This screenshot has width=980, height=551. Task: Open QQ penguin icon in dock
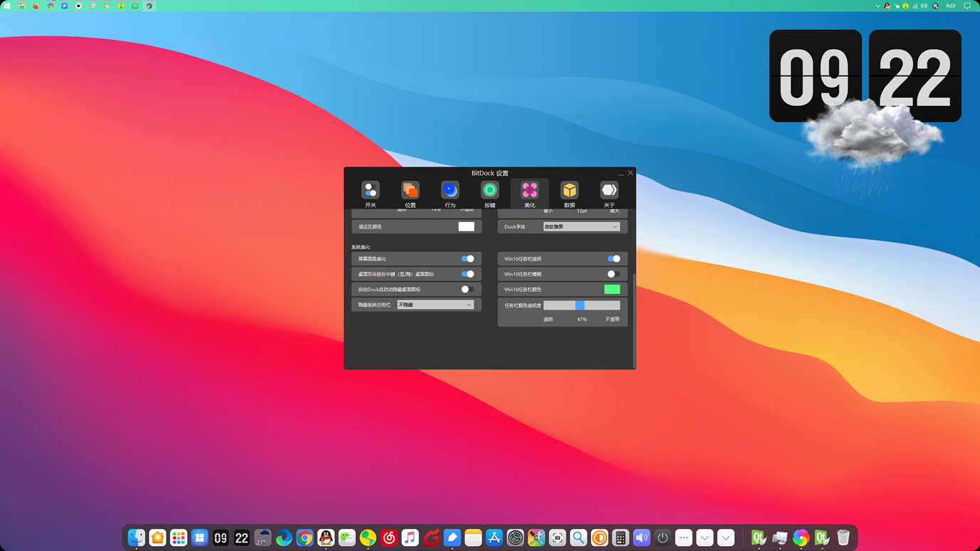point(325,537)
